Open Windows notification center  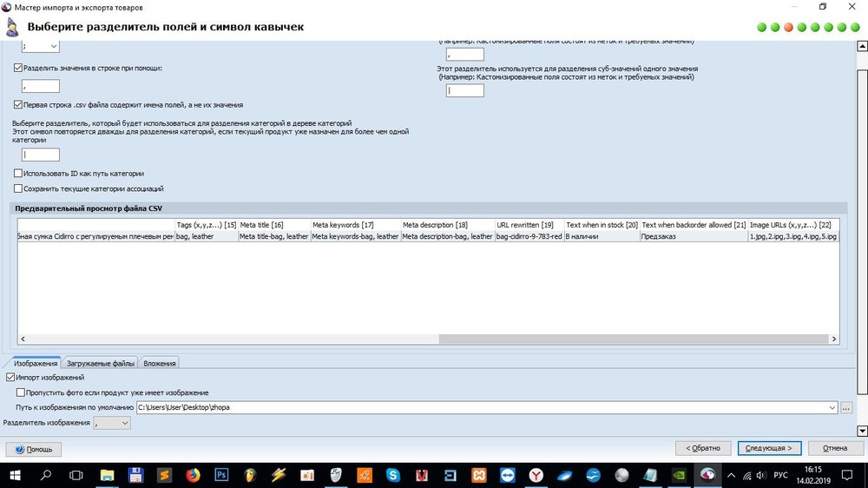(x=847, y=475)
